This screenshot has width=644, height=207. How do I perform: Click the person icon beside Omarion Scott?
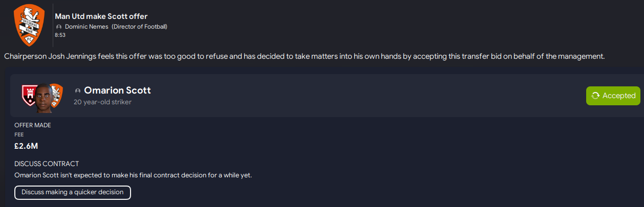(78, 90)
